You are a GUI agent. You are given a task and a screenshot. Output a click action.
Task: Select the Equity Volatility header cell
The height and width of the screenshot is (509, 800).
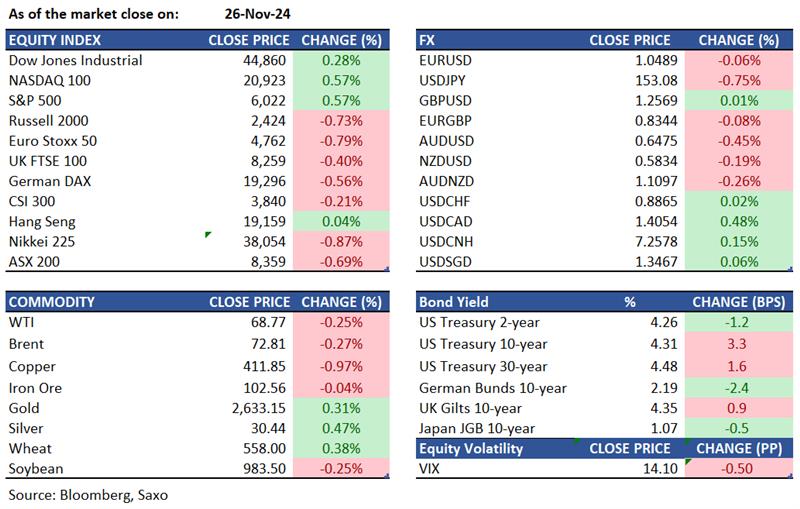click(x=471, y=449)
